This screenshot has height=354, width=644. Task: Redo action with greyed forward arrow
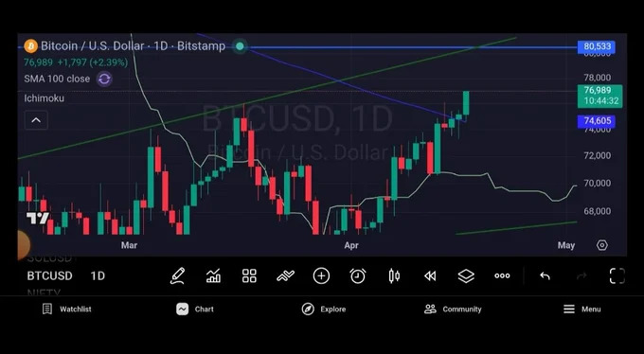click(x=581, y=276)
